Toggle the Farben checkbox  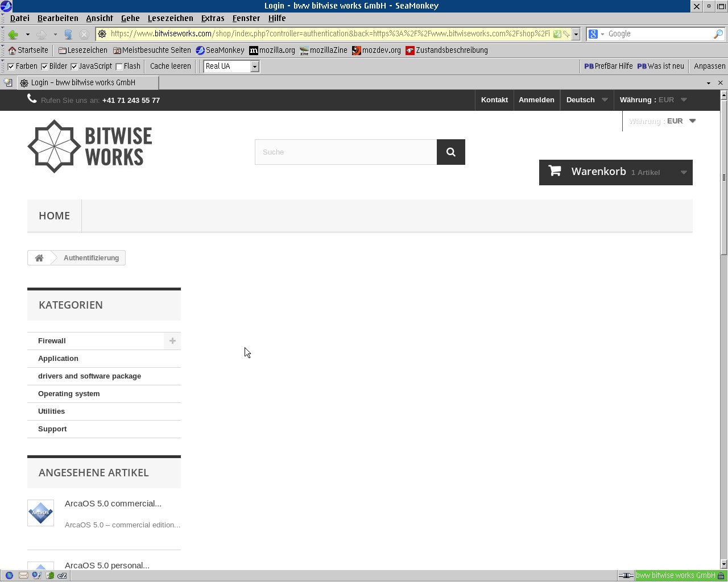tap(11, 66)
